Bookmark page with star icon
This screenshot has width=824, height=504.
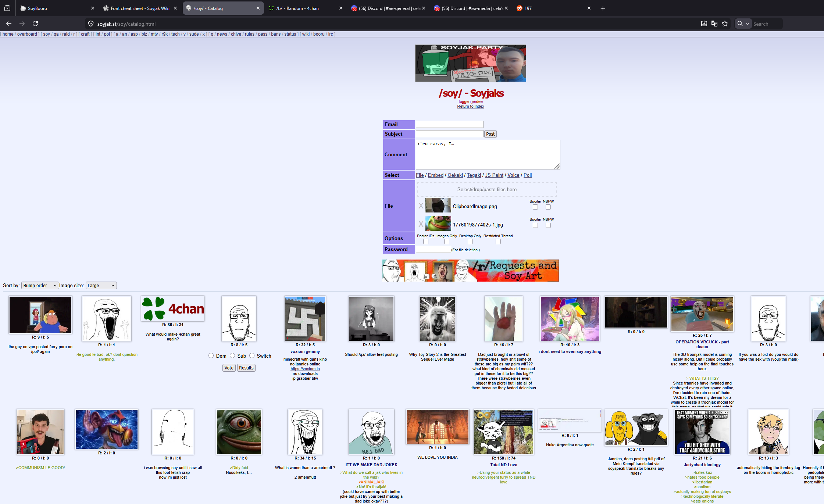pos(725,24)
